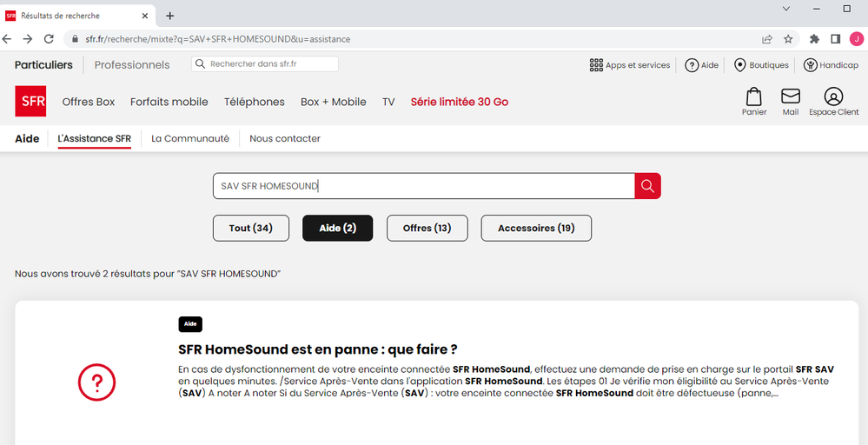Open the Offres Box menu
The width and height of the screenshot is (868, 445).
click(89, 102)
